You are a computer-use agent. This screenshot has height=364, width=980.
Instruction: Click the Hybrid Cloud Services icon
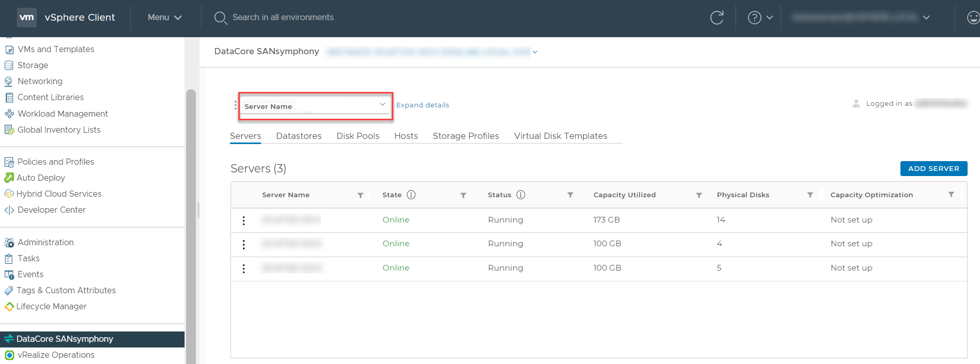9,194
